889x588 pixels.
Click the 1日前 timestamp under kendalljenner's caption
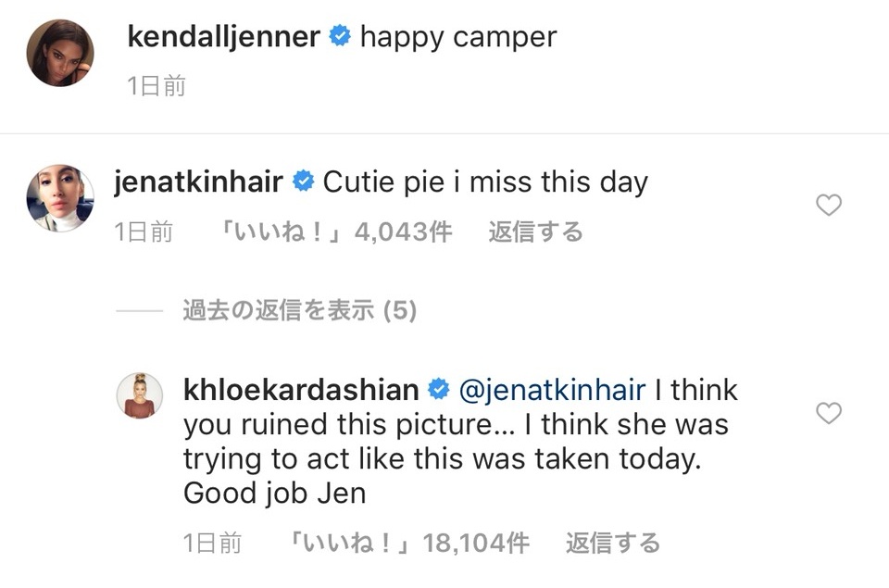pos(157,87)
